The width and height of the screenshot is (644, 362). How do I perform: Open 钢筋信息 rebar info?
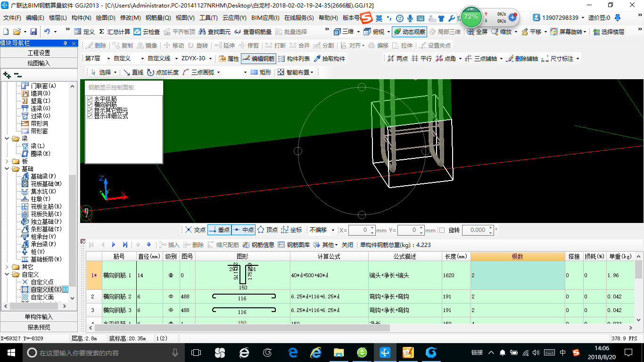click(x=258, y=245)
